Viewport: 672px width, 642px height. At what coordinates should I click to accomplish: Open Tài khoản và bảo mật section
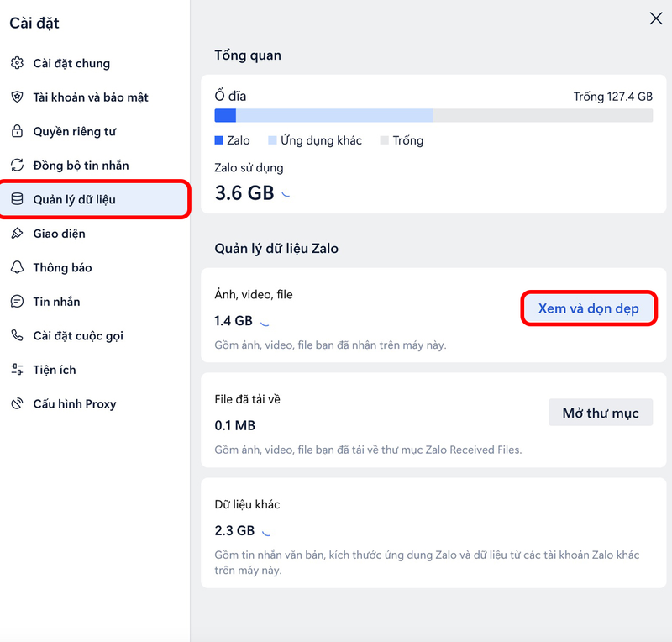click(x=94, y=97)
